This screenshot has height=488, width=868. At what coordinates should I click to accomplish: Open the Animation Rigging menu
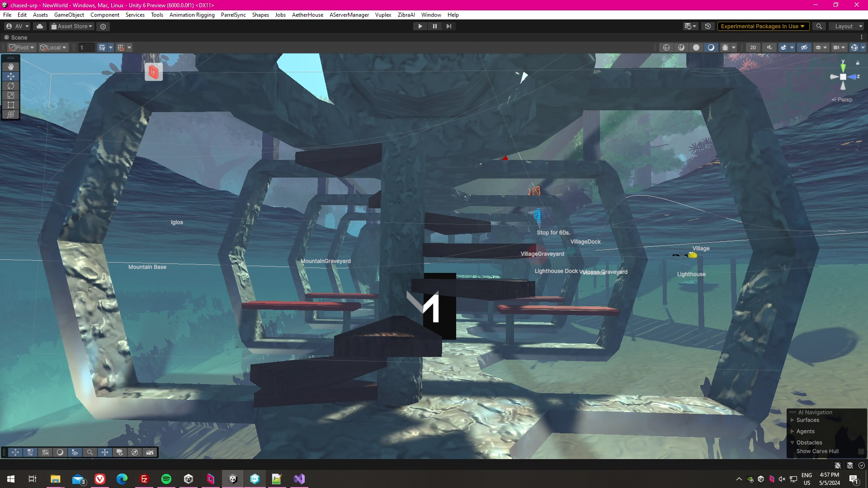click(x=192, y=15)
